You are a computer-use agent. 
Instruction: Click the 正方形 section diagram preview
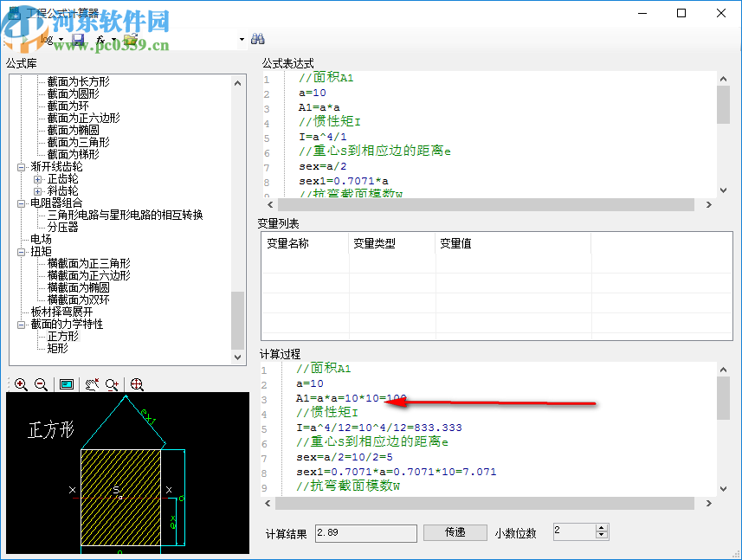[x=128, y=473]
